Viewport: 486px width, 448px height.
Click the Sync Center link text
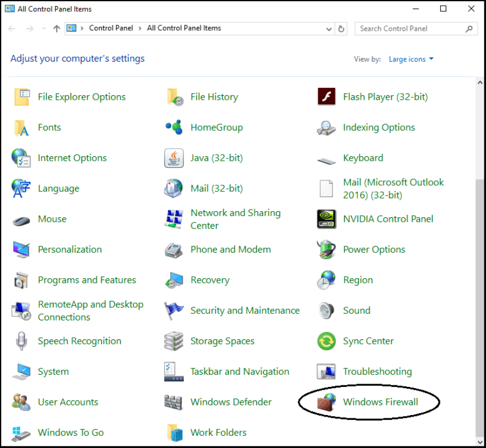[368, 342]
